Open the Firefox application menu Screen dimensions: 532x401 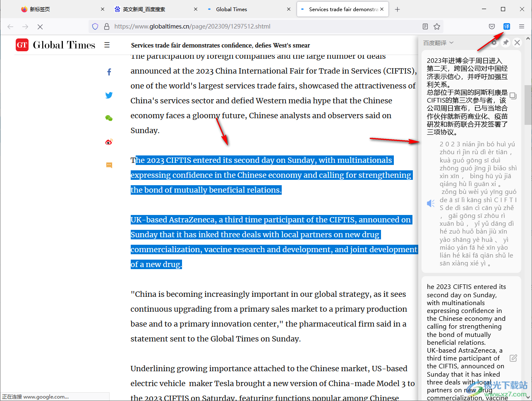522,26
